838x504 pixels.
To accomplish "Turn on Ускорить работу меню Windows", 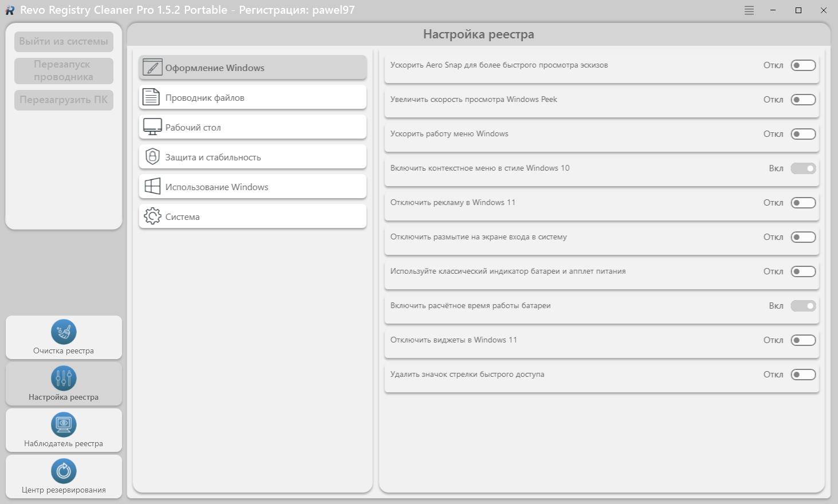I will click(x=803, y=134).
